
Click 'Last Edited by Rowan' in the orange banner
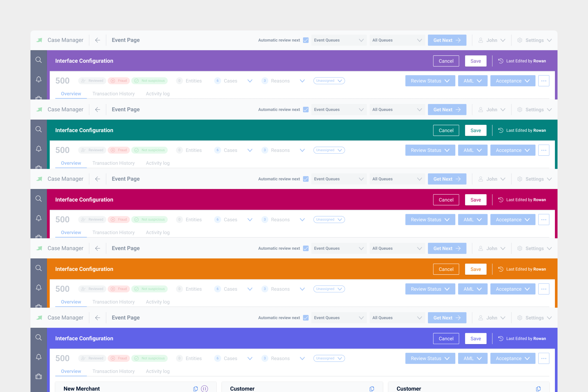pyautogui.click(x=526, y=269)
